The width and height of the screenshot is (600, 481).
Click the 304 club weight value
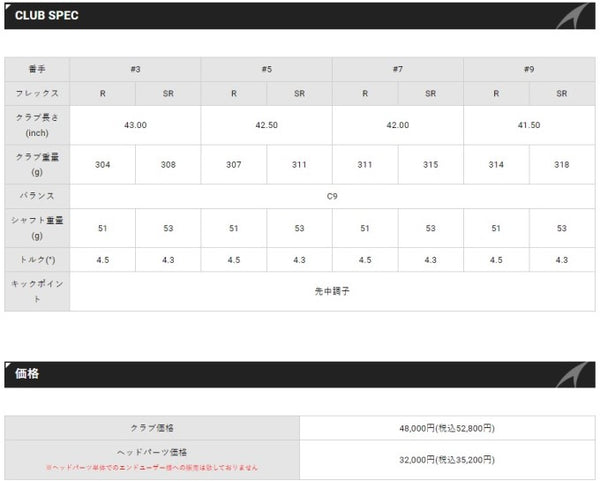(102, 164)
